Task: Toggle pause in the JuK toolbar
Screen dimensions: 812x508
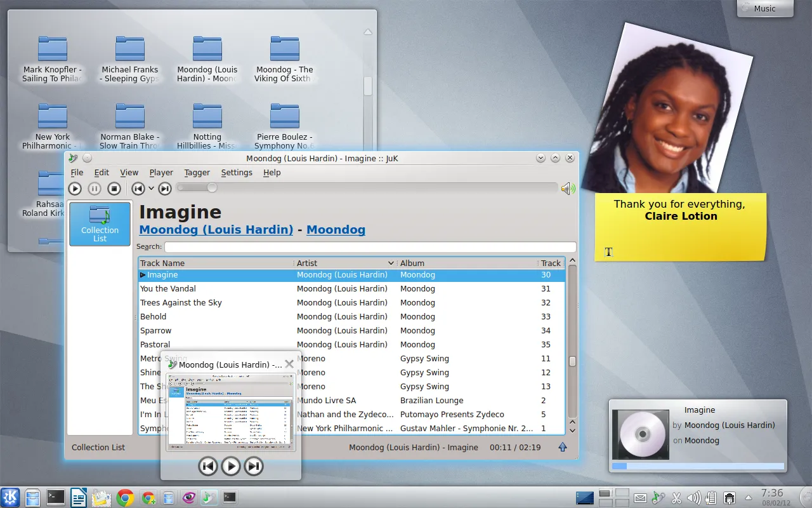Action: pyautogui.click(x=95, y=189)
